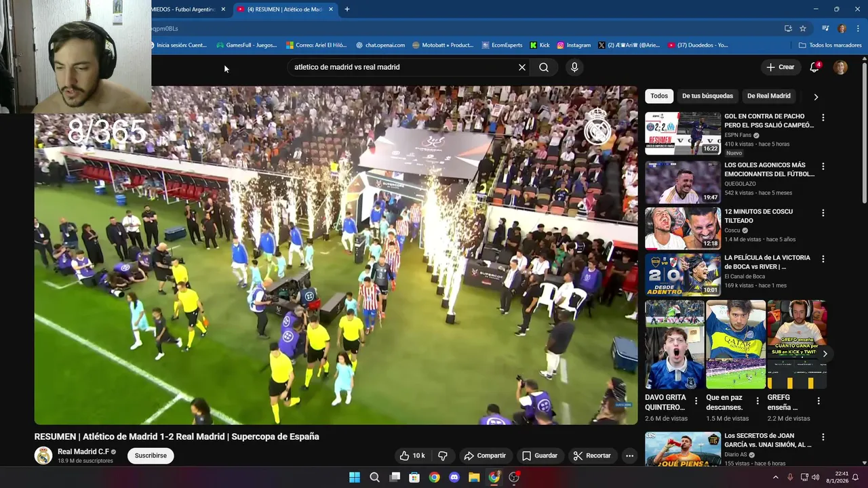Image resolution: width=868 pixels, height=488 pixels.
Task: Open a new browser tab with plus
Action: click(347, 9)
